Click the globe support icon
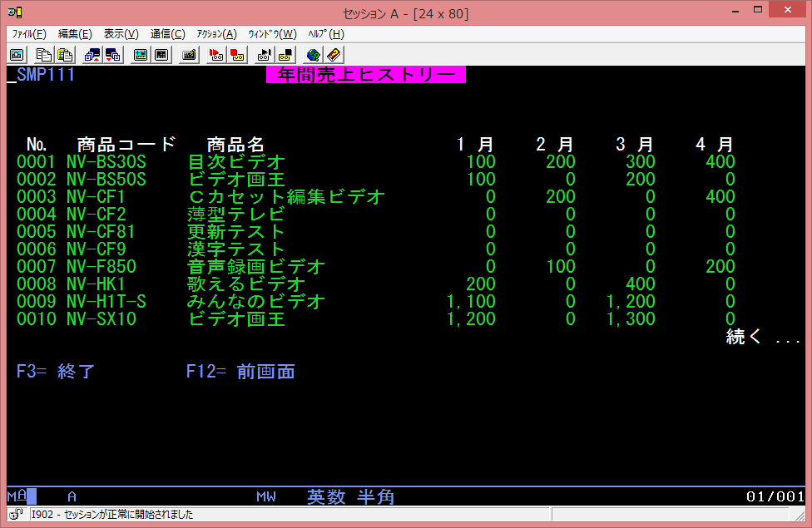 coord(313,55)
